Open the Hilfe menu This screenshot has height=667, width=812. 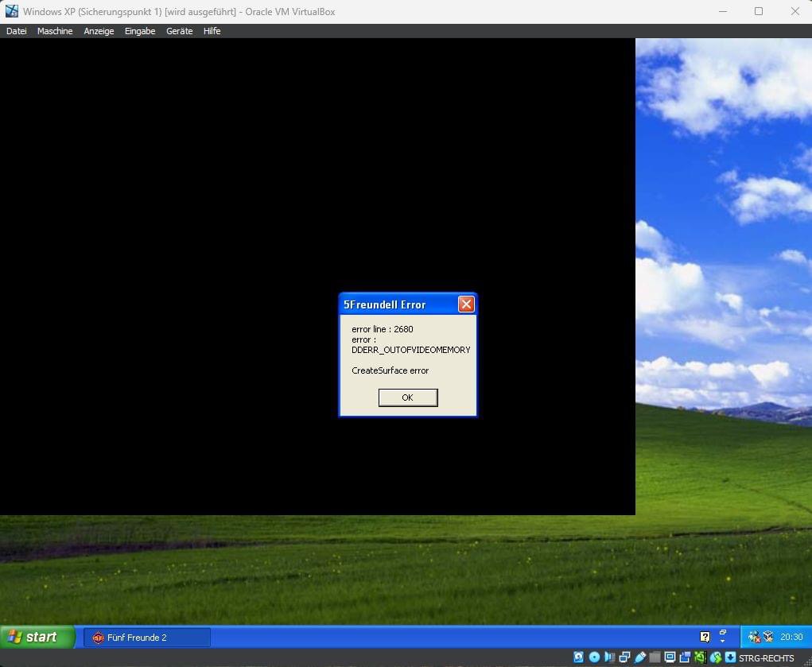tap(212, 31)
